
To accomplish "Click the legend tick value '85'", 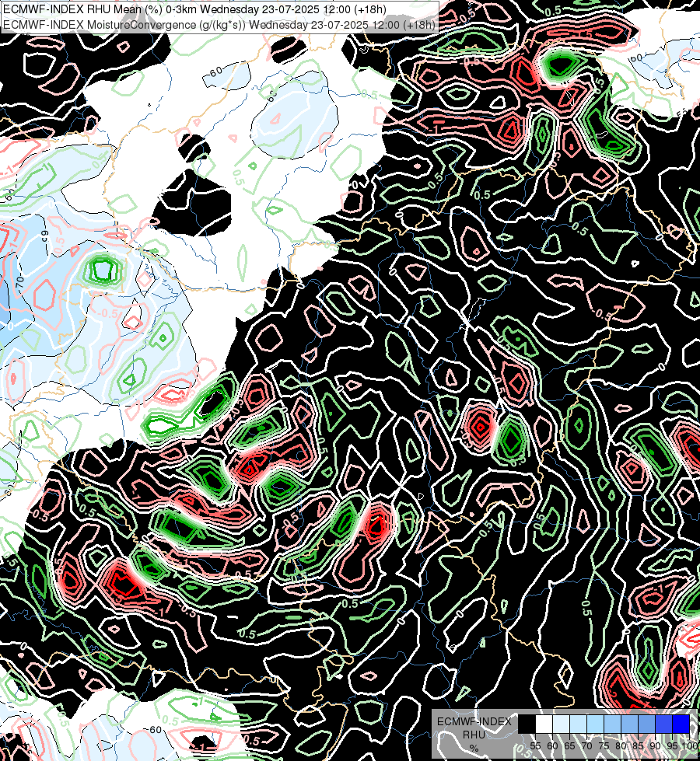I will [x=638, y=746].
